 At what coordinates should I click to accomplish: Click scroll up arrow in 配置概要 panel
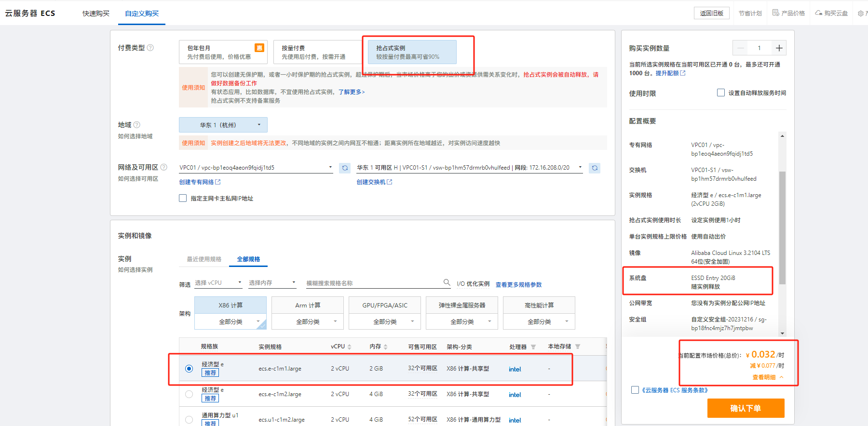(782, 136)
